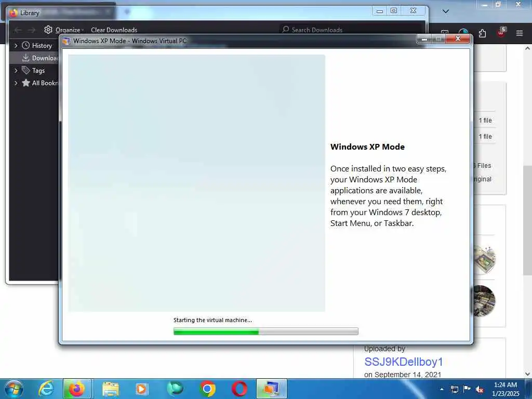The image size is (532, 399).
Task: Select History in Library sidebar
Action: pos(37,46)
